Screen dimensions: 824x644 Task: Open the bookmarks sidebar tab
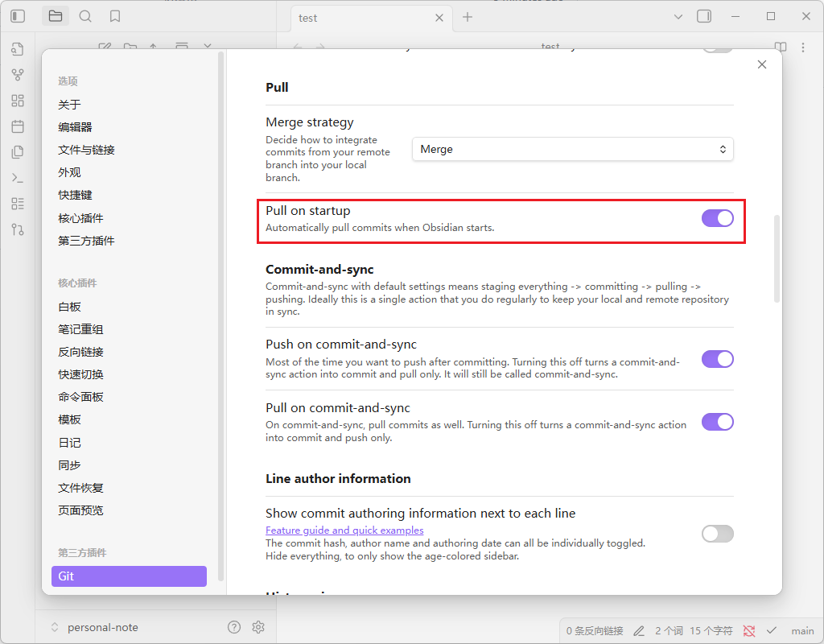(x=115, y=16)
